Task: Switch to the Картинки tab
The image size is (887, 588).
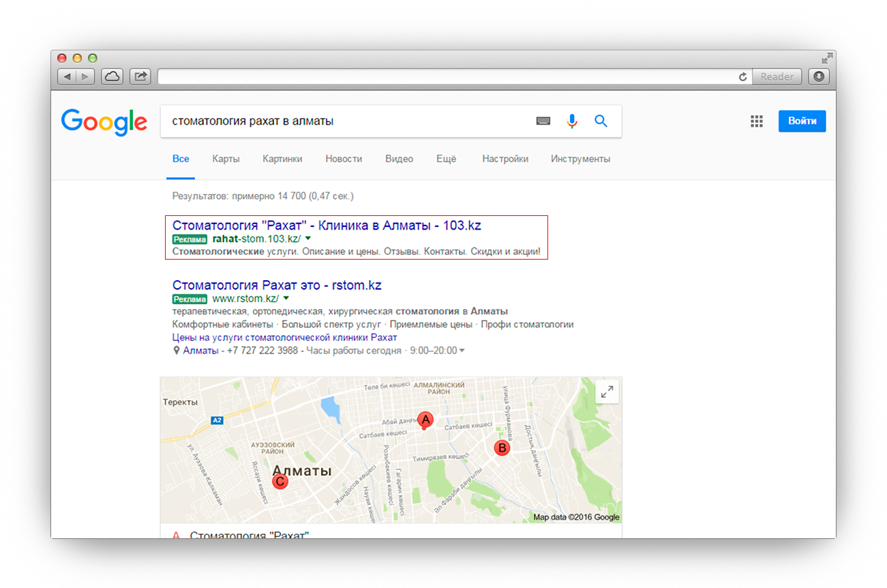Action: [282, 159]
